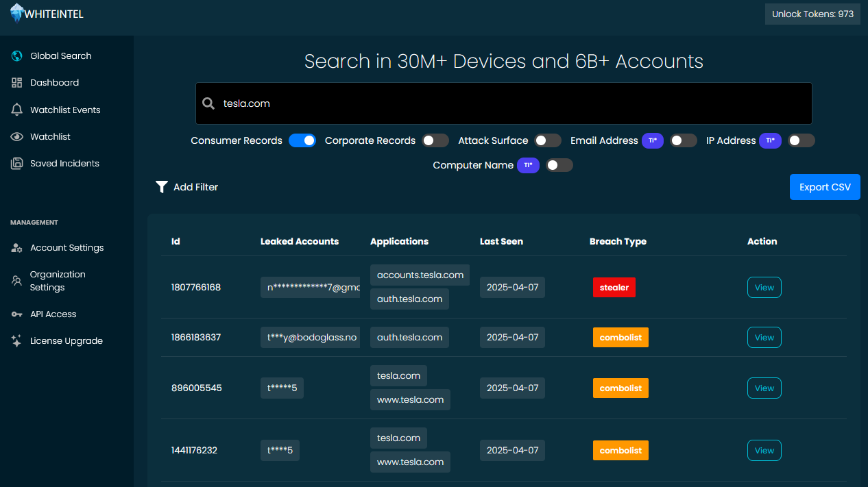
Task: Click tesla.com chip in row 1441176232
Action: click(398, 438)
